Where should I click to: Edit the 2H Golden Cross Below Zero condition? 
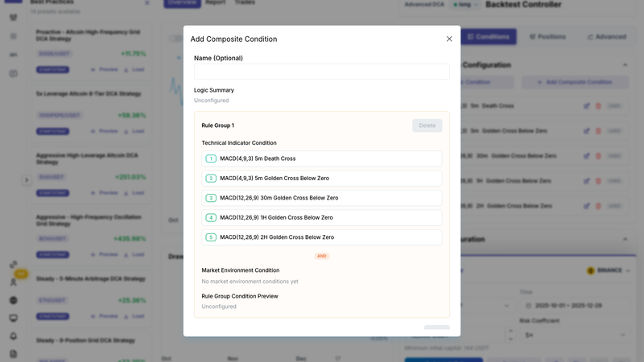point(587,206)
